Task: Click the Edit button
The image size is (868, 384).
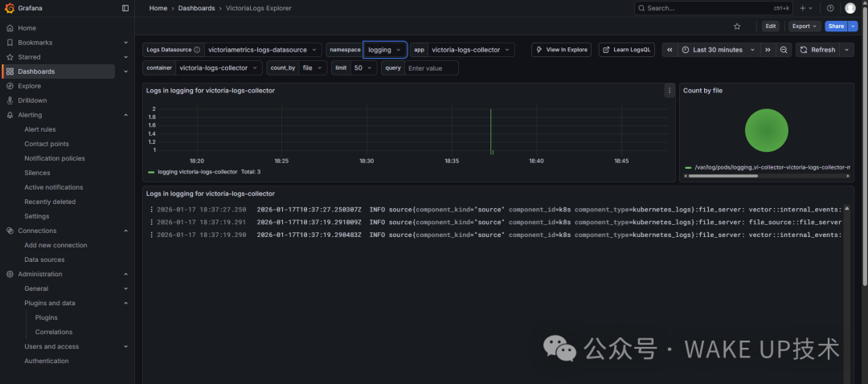Action: 770,26
